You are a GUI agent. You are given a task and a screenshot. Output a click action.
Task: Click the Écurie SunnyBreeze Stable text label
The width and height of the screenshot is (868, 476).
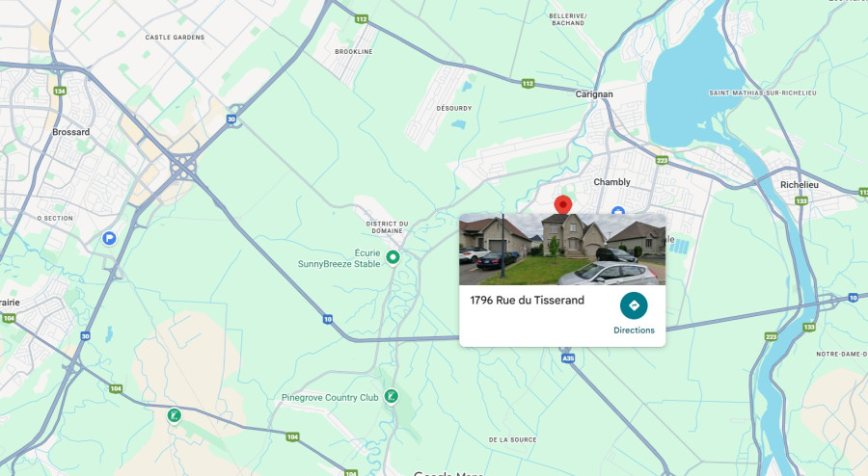pyautogui.click(x=339, y=258)
